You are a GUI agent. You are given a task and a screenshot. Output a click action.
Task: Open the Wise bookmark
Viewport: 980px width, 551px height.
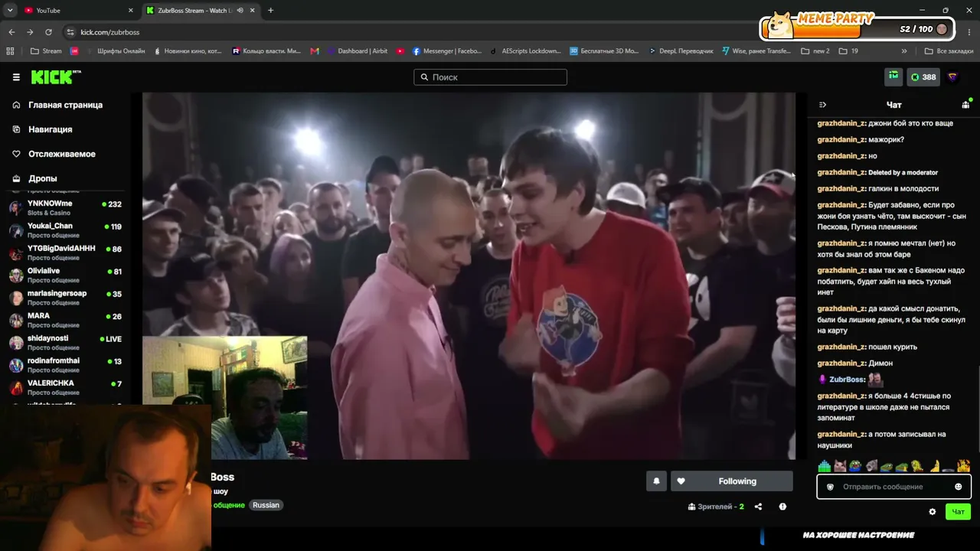pyautogui.click(x=756, y=51)
